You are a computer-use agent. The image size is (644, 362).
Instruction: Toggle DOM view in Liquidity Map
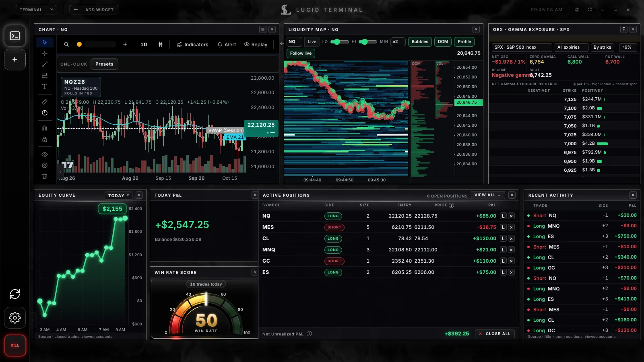tap(443, 42)
